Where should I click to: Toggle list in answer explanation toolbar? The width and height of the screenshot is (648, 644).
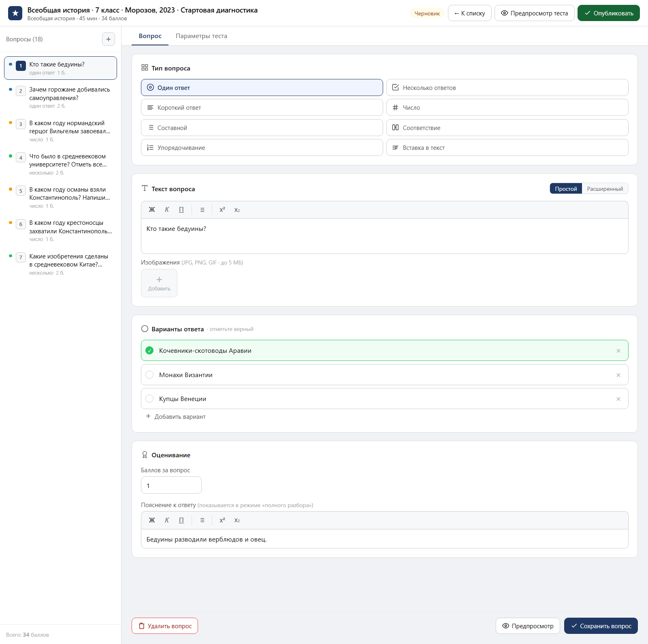point(202,520)
